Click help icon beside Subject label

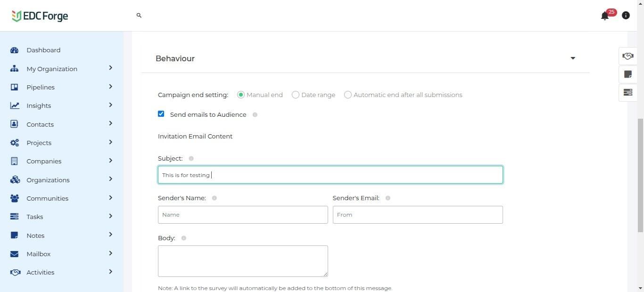tap(191, 158)
